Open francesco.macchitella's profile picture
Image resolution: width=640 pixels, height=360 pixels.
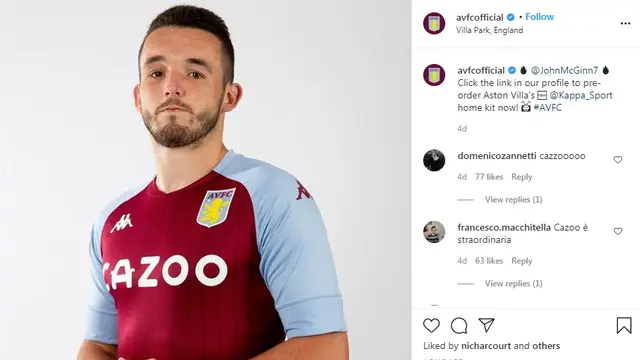point(434,232)
